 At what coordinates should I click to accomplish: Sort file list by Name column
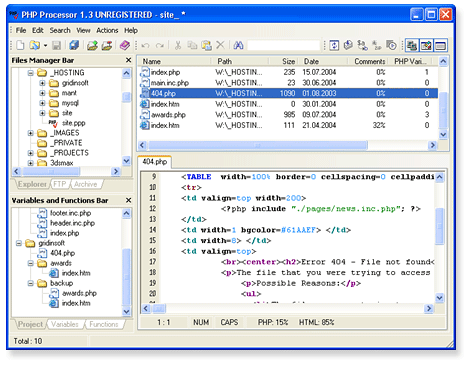tap(174, 61)
